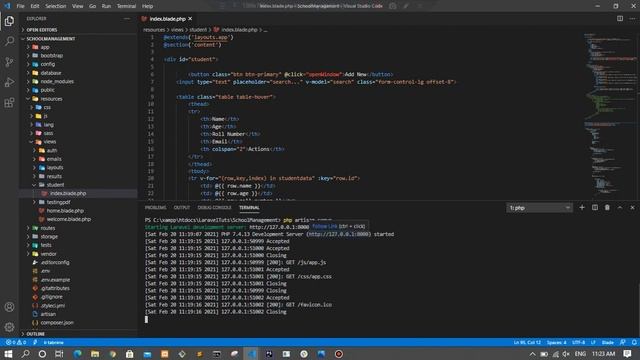Open Task View on taskbar
The width and height of the screenshot is (640, 360).
[x=59, y=353]
